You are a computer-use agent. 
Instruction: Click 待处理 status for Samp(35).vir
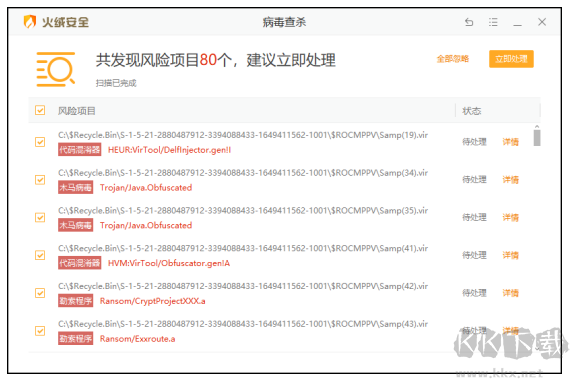click(x=474, y=217)
